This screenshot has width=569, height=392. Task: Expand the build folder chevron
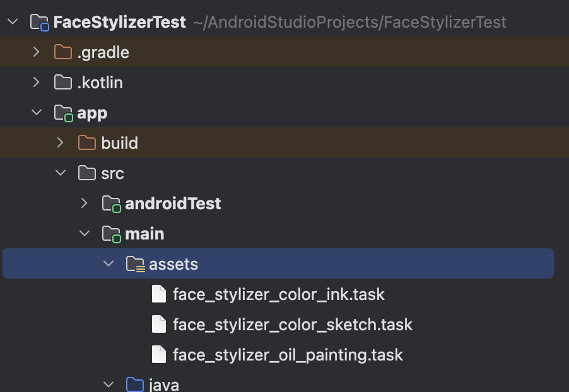pos(60,143)
